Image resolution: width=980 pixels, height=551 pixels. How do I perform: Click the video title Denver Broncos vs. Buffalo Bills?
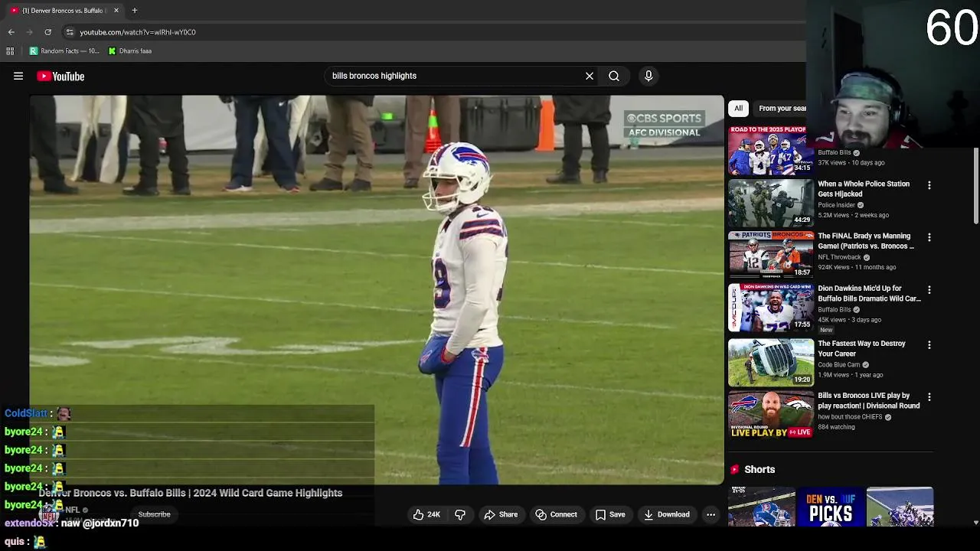tap(191, 493)
